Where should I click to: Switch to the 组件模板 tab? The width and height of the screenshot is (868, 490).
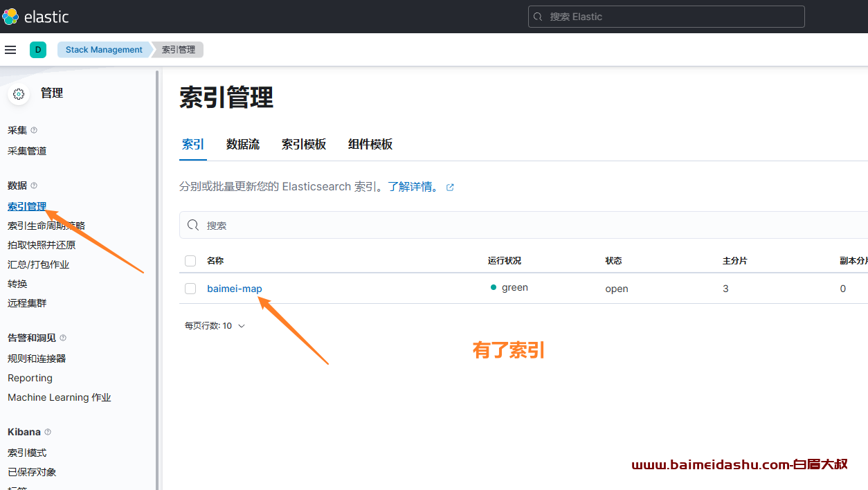click(370, 144)
